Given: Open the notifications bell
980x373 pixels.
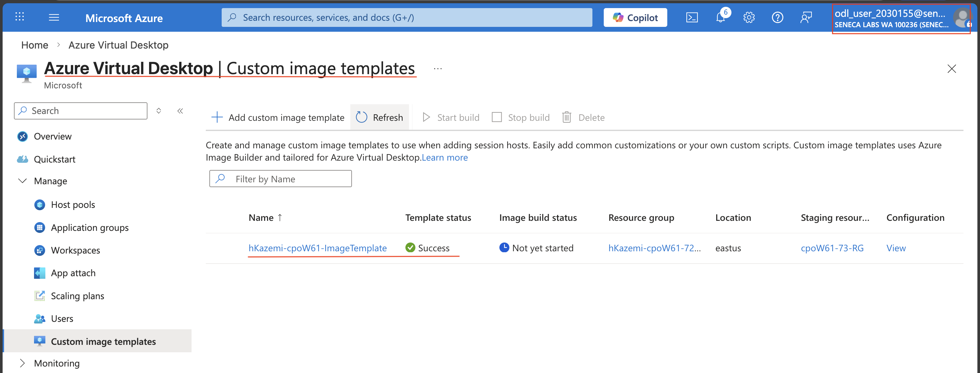Looking at the screenshot, I should tap(720, 17).
